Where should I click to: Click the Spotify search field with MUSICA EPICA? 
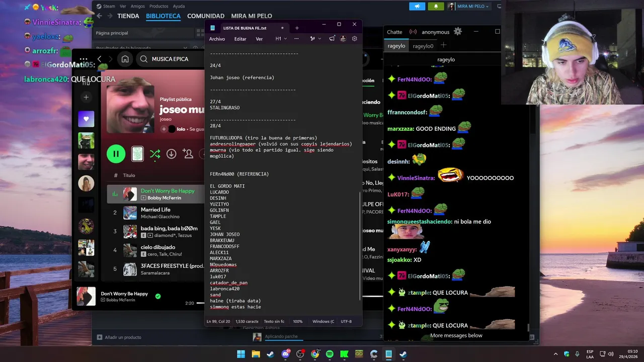pyautogui.click(x=171, y=59)
